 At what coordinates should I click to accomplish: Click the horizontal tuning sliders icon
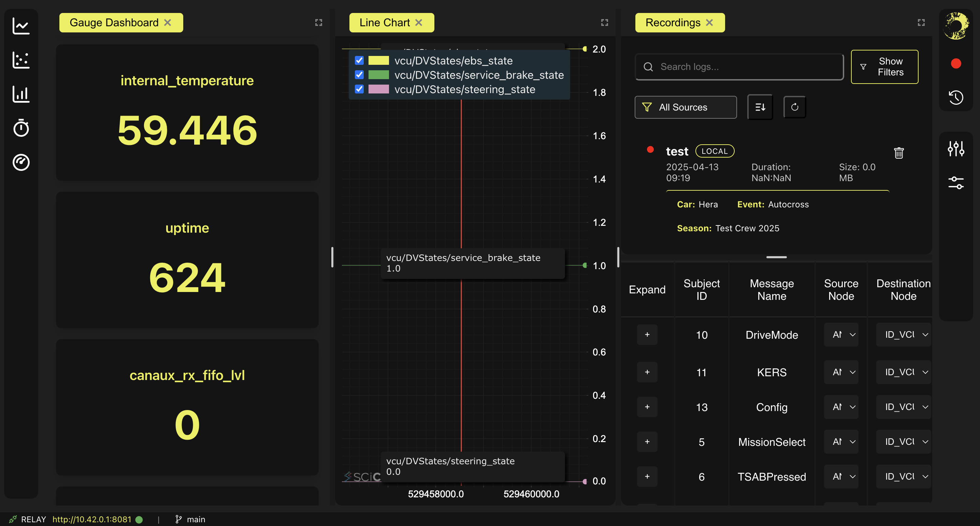tap(956, 182)
